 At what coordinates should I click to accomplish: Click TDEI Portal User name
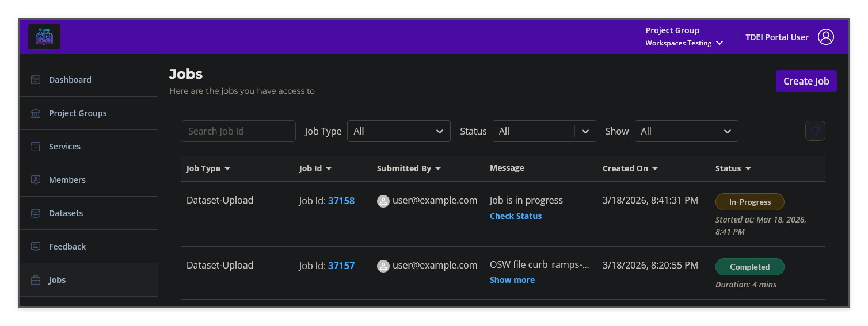[777, 37]
